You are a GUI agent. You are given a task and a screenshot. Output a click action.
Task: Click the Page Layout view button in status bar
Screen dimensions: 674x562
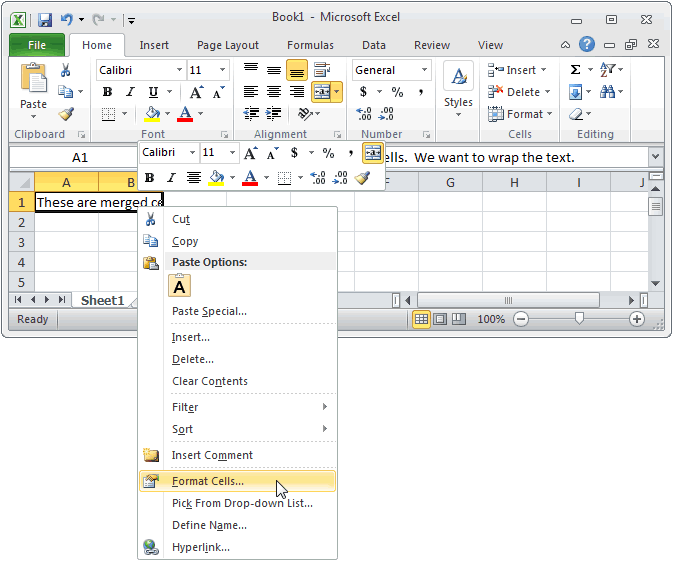click(440, 319)
